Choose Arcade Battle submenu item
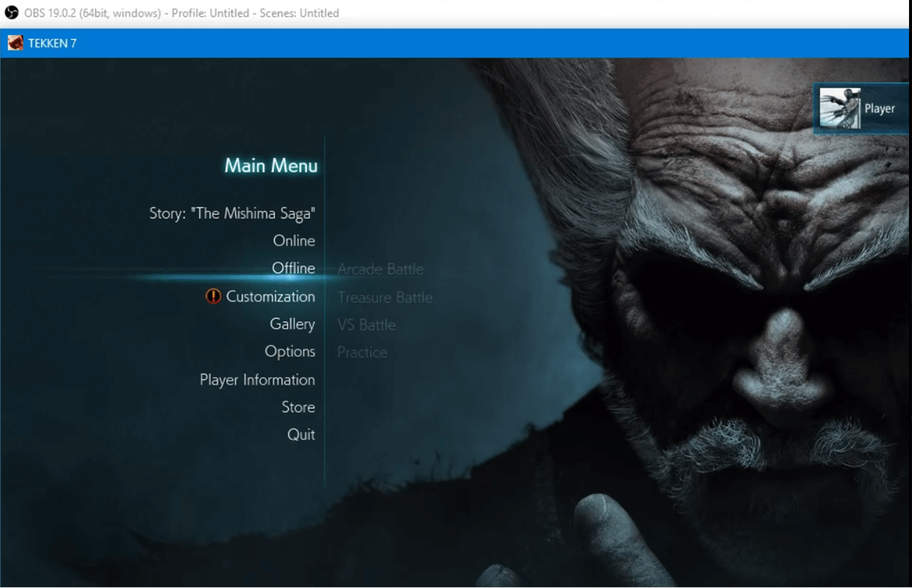Viewport: 912px width, 588px height. pyautogui.click(x=381, y=269)
